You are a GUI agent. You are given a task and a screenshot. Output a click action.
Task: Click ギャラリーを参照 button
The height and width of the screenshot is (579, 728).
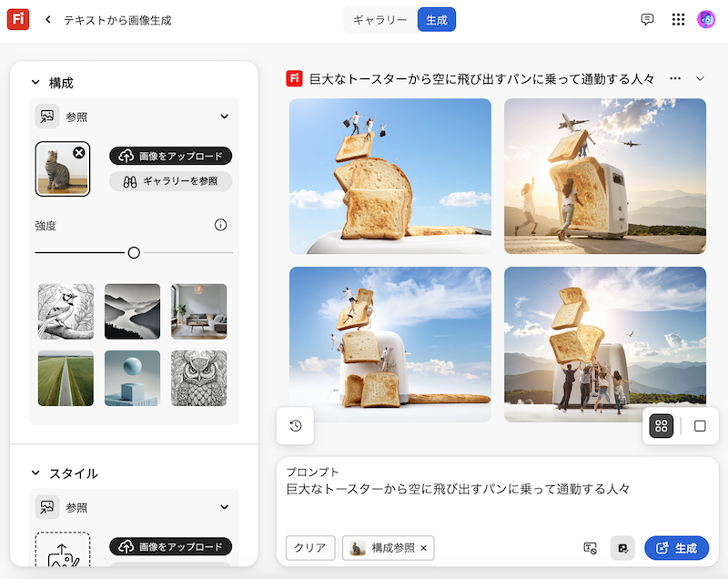171,181
